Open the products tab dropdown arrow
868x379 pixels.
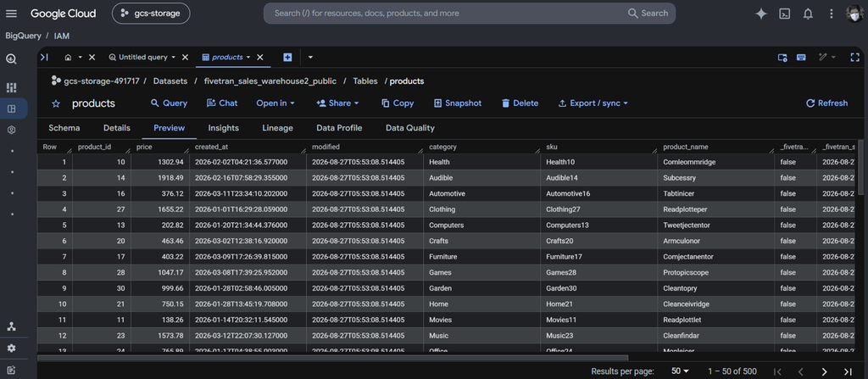coord(248,57)
